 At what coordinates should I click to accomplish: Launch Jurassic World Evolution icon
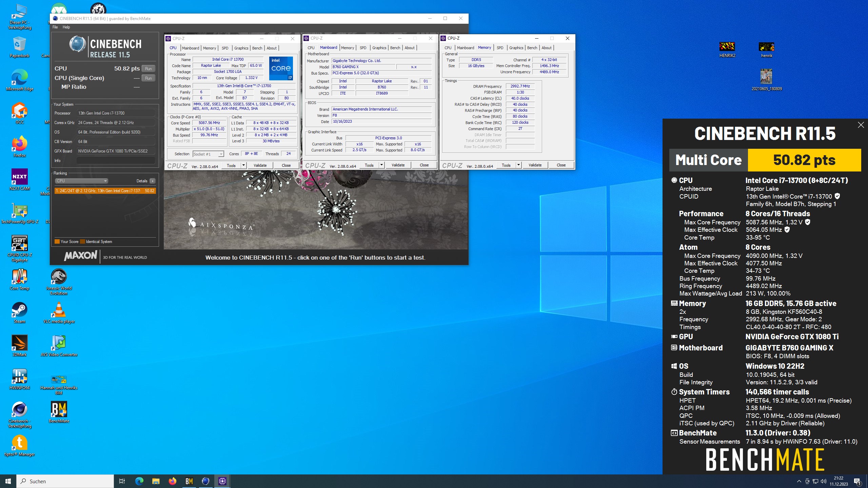point(59,282)
